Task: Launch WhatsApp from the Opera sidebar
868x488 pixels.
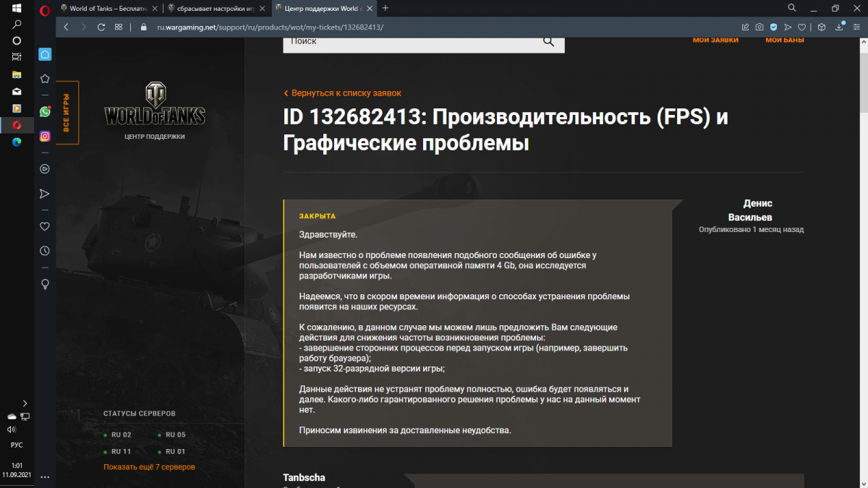Action: click(45, 112)
